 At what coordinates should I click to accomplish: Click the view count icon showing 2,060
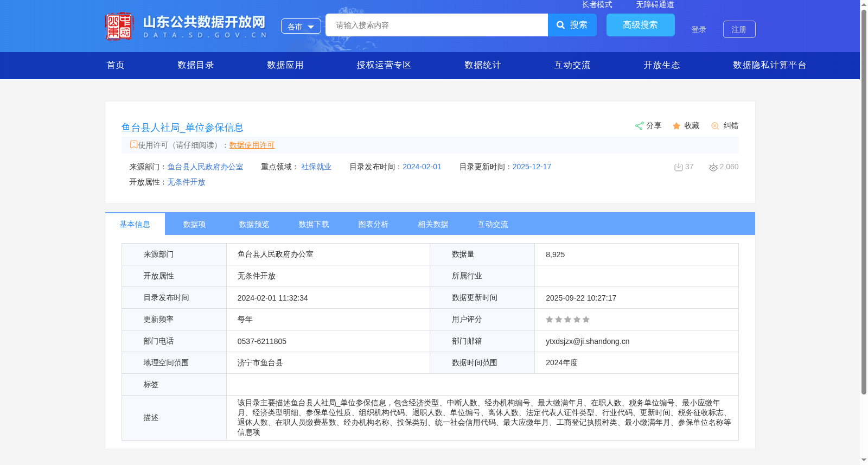tap(713, 167)
